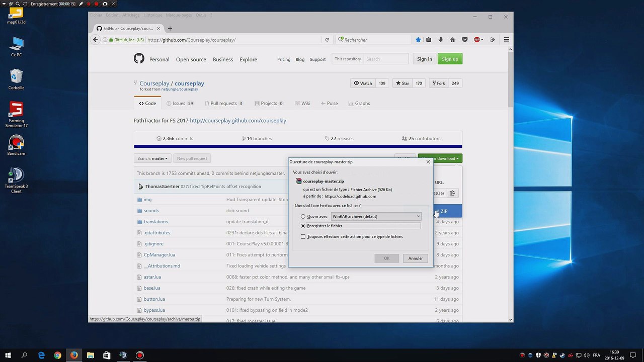The height and width of the screenshot is (362, 644).
Task: Open the Wiki tab
Action: [302, 103]
